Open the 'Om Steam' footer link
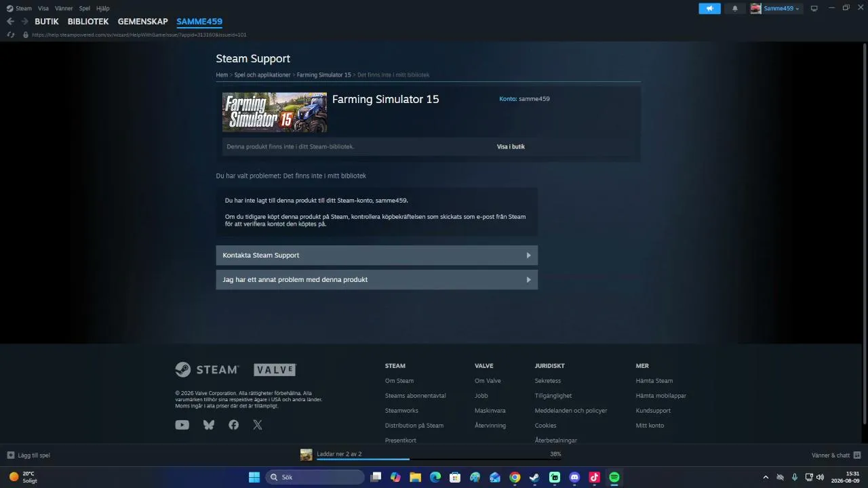This screenshot has width=868, height=488. [x=399, y=381]
